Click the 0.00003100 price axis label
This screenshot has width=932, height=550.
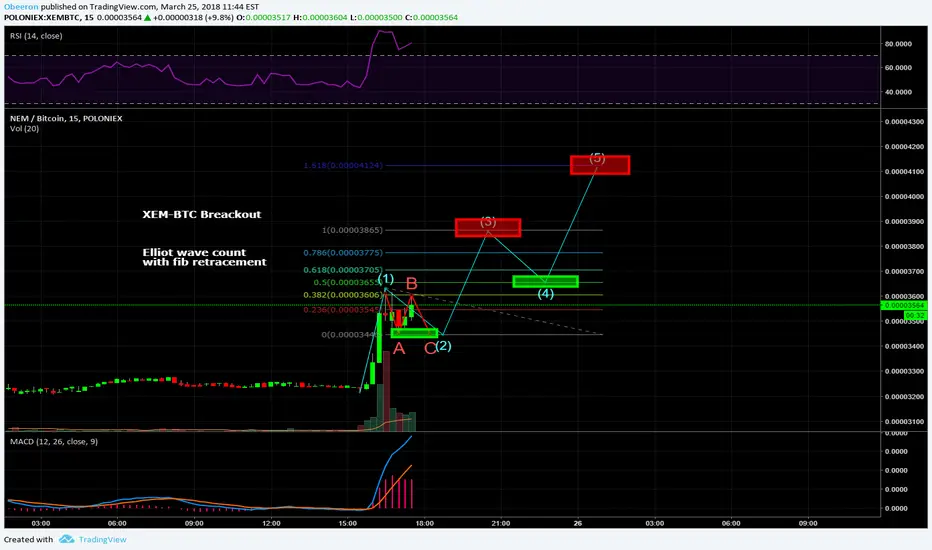tap(904, 421)
